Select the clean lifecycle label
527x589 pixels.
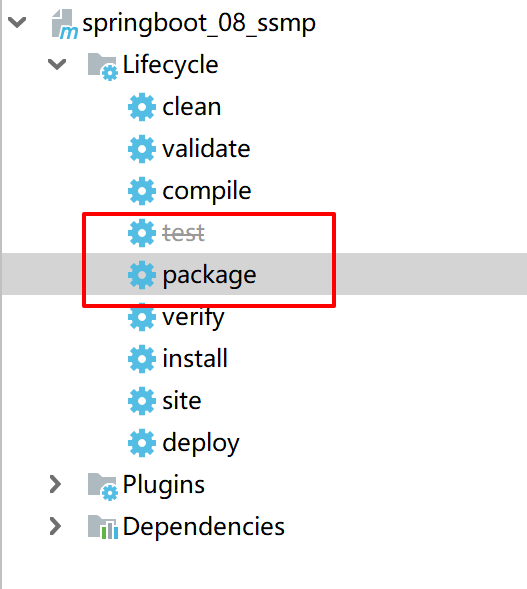click(x=192, y=107)
